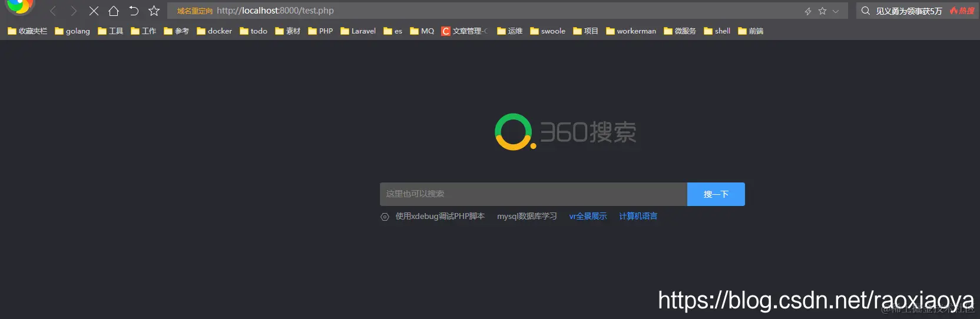The width and height of the screenshot is (980, 319).
Task: Open vr全景展示 link
Action: pos(588,216)
